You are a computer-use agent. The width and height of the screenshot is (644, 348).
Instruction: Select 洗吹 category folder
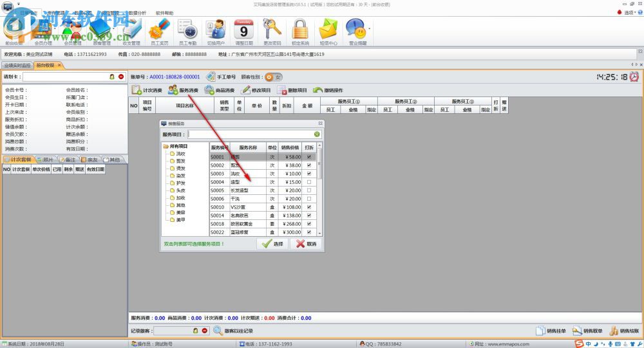(x=178, y=154)
